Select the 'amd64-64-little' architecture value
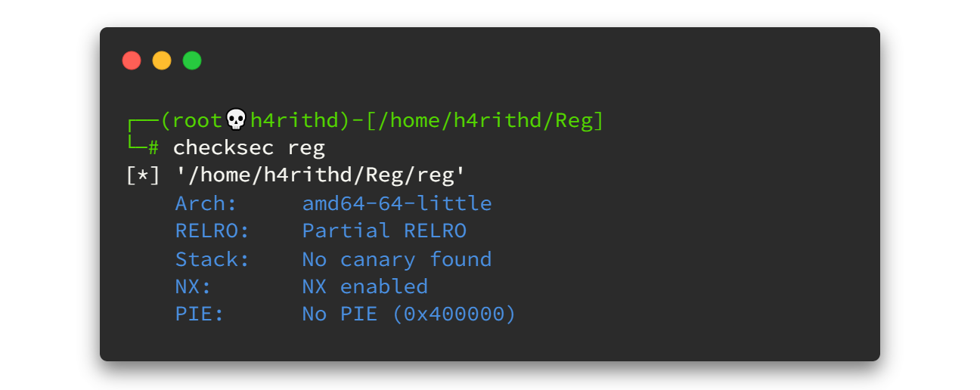This screenshot has width=980, height=390. 397,203
